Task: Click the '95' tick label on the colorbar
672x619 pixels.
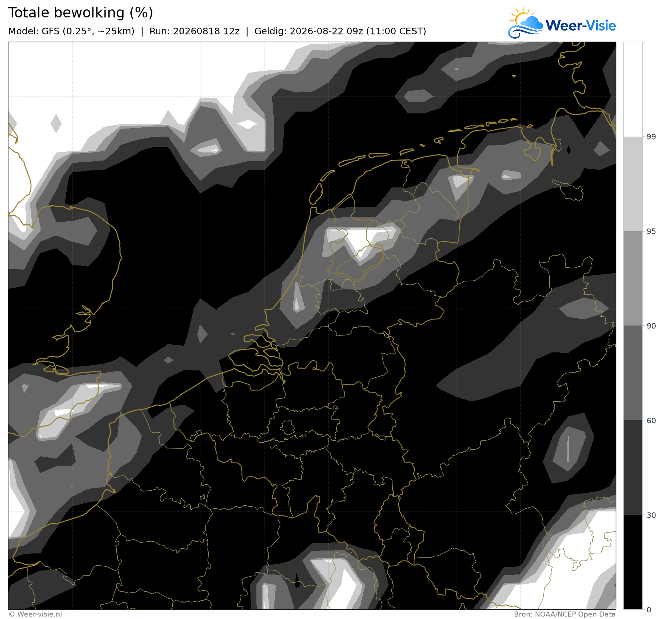Action: (x=651, y=231)
